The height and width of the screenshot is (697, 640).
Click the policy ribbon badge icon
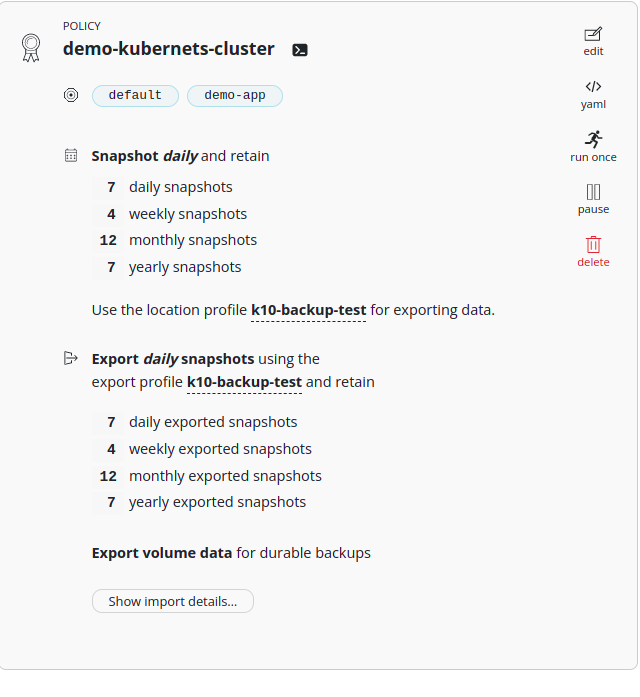tap(31, 47)
